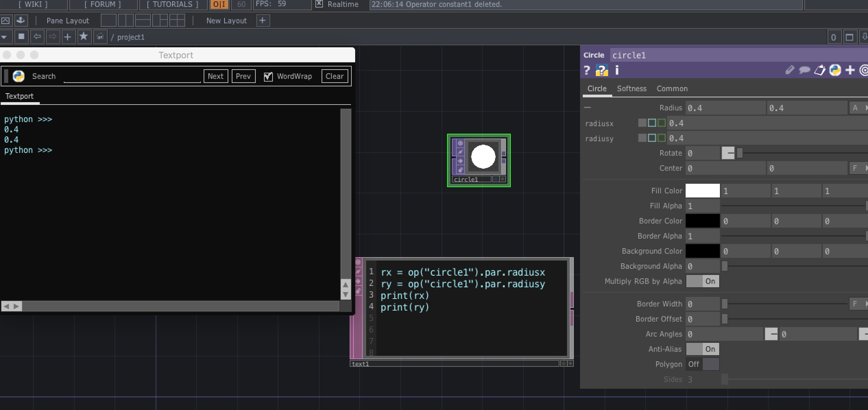Click the white Fill Color swatch
This screenshot has height=410, width=868.
pos(703,191)
